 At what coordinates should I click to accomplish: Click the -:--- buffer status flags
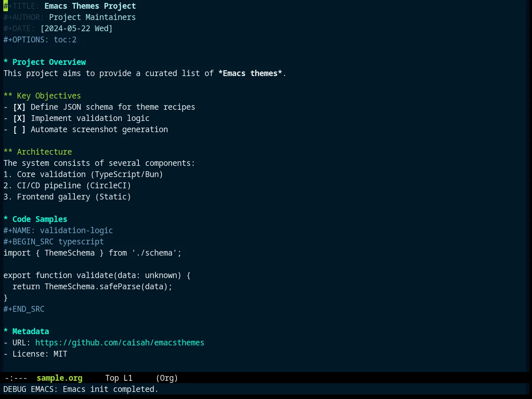click(16, 378)
